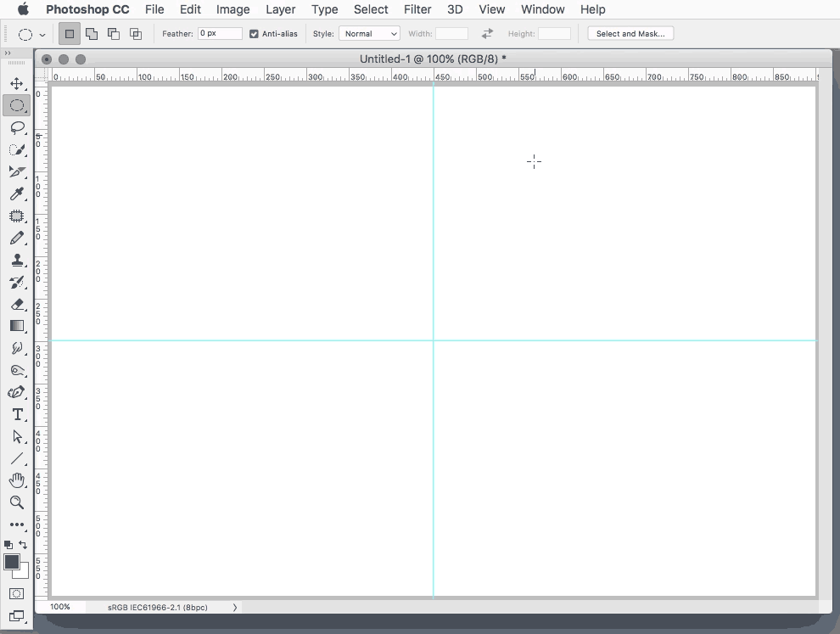The image size is (840, 634).
Task: Open the Apple menu
Action: point(23,9)
